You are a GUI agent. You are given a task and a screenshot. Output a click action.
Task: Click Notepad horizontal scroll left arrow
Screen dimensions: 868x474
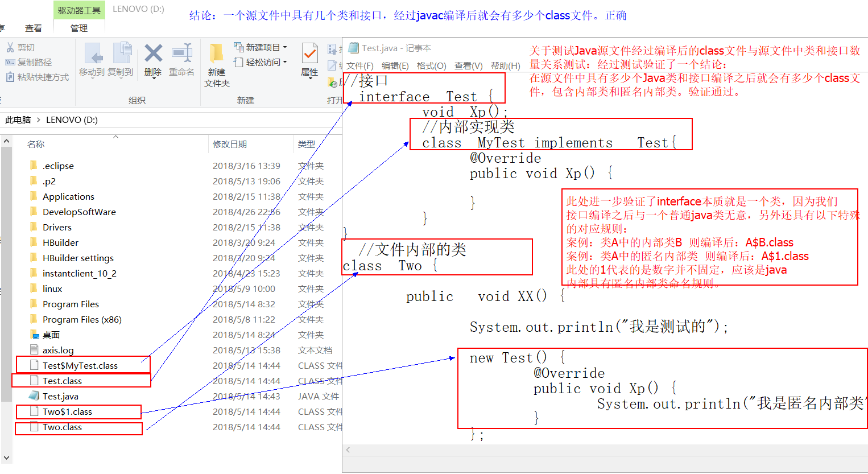click(x=348, y=450)
